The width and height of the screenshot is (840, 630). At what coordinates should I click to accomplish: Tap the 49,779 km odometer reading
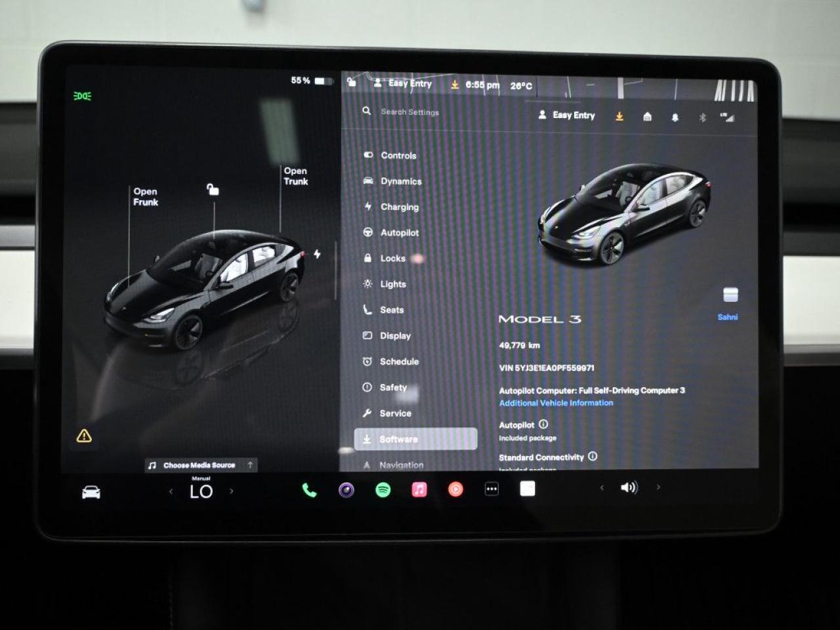[x=519, y=345]
